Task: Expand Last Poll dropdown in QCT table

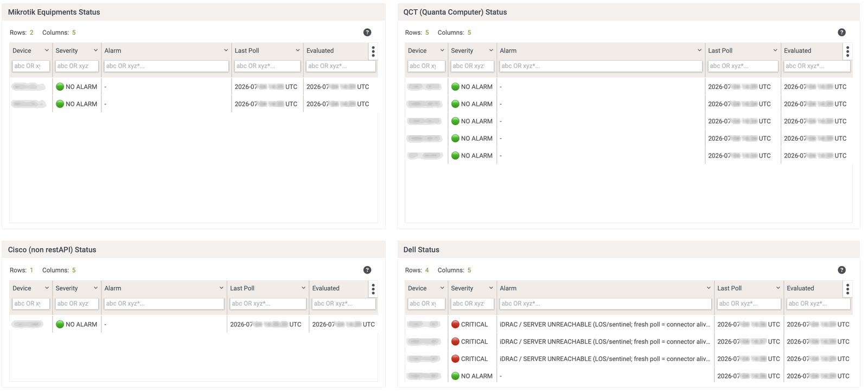Action: point(775,50)
